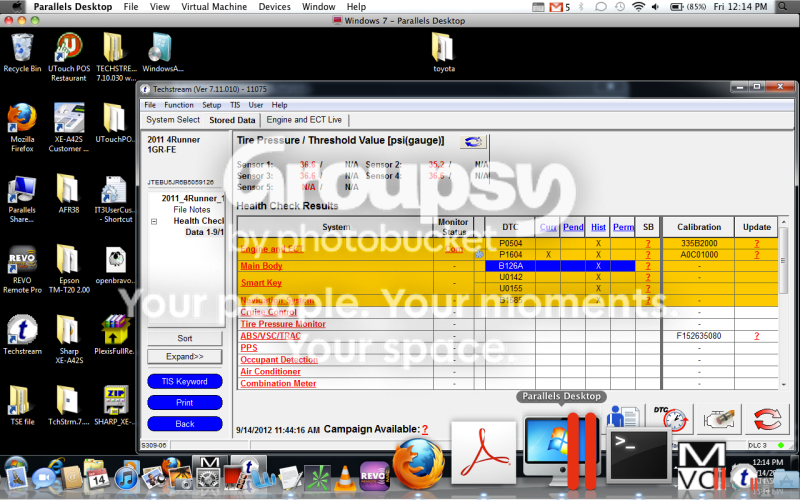Select the REVO Remote Pro desktop icon
The image size is (800, 500).
(x=22, y=269)
